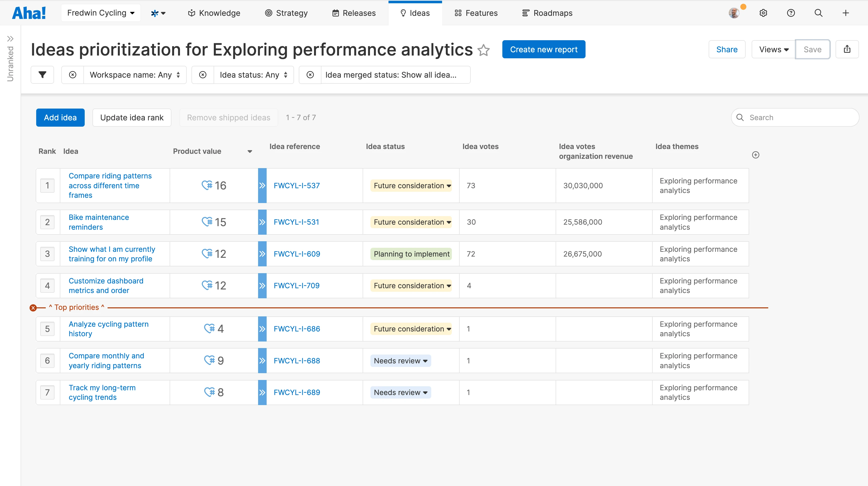Expand details arrow for FWCYL-I-537 row

262,186
